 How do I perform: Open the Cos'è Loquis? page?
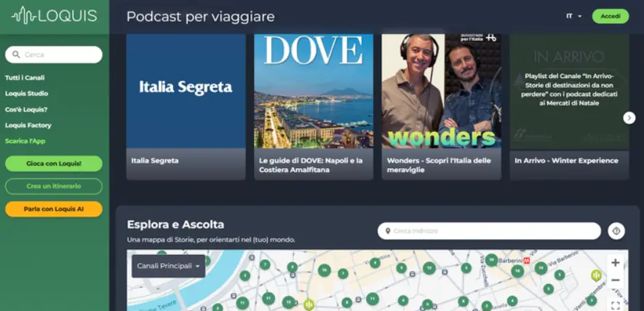point(26,109)
